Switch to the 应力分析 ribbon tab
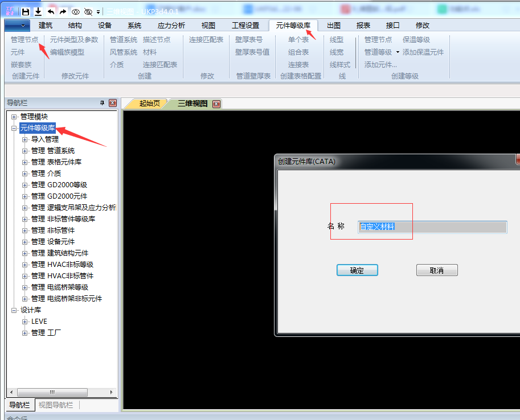Viewport: 520px width, 420px height. (171, 25)
